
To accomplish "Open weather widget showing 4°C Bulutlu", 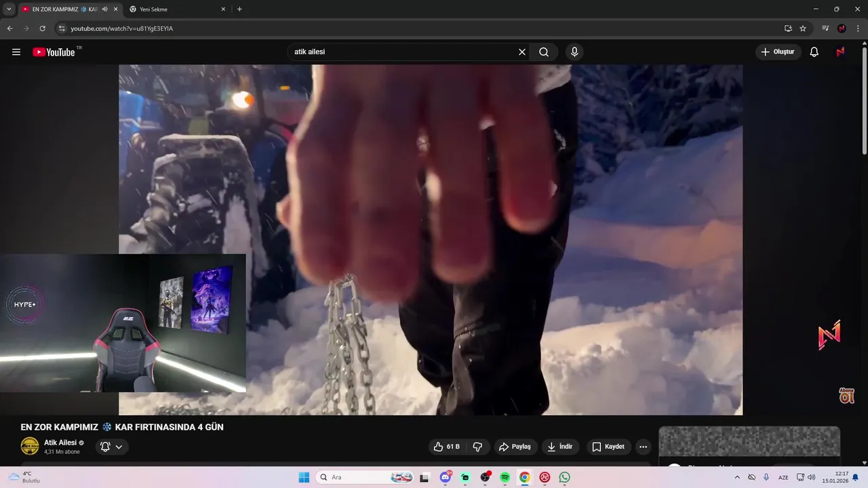I will point(24,477).
